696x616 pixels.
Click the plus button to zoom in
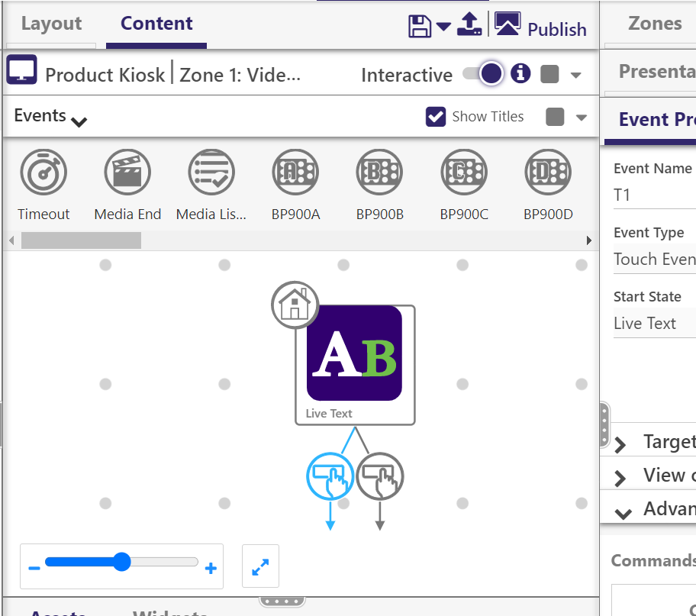(211, 568)
